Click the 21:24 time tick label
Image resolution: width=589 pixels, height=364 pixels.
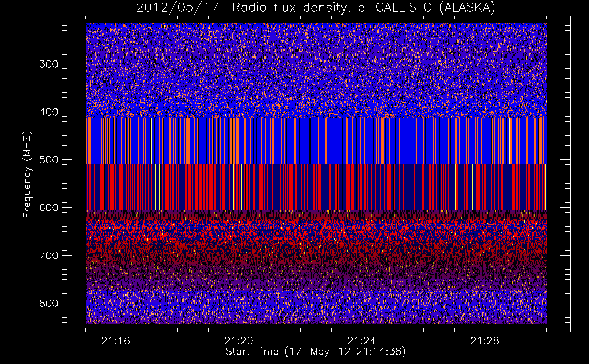click(x=362, y=341)
